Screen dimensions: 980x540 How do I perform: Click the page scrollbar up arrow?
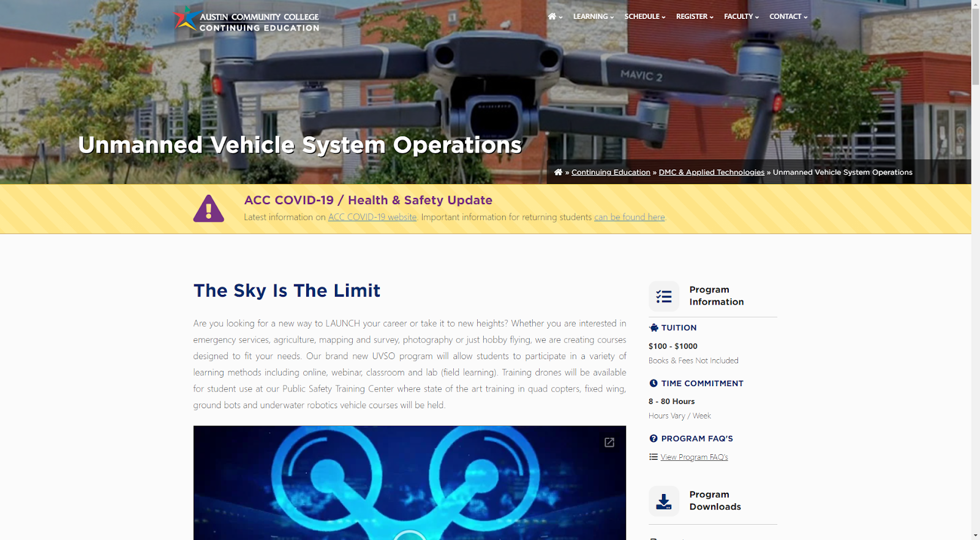tap(975, 4)
